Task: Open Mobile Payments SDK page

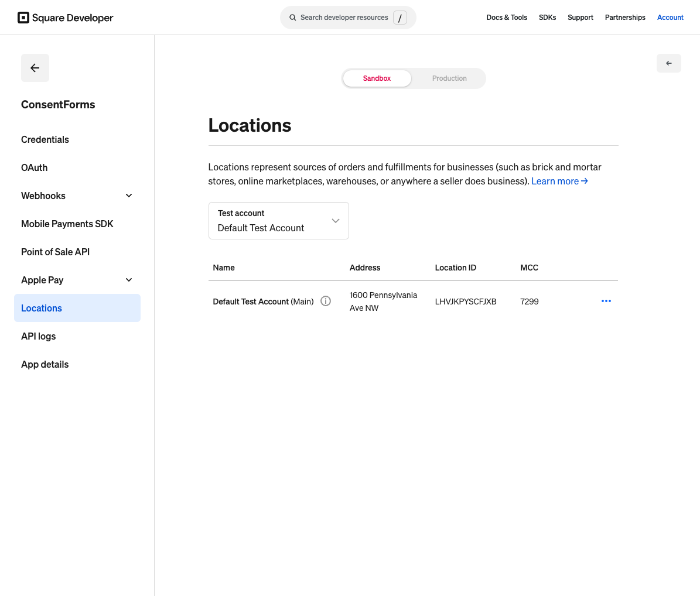Action: [67, 224]
